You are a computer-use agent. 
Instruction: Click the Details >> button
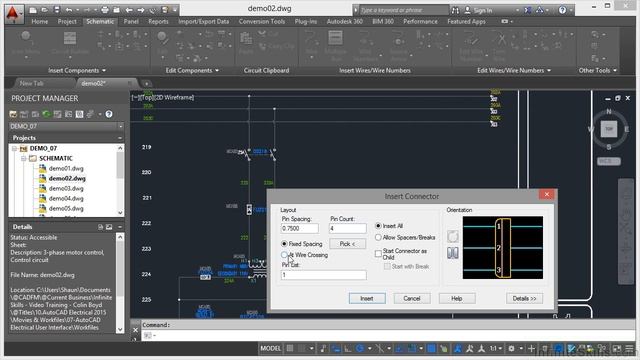[524, 298]
